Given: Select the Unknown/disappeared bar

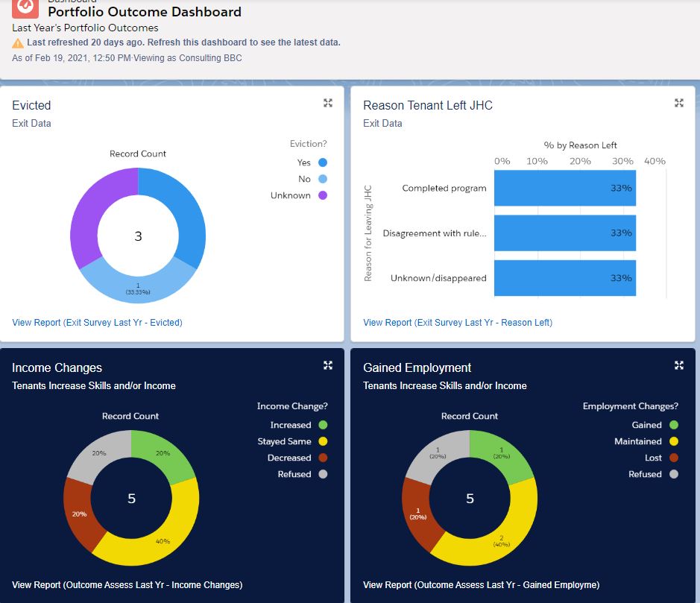Looking at the screenshot, I should coord(565,278).
